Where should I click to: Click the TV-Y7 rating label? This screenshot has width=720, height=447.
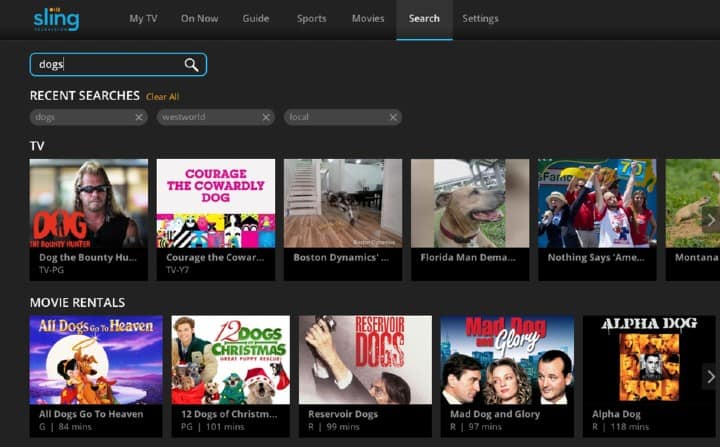[x=177, y=270]
